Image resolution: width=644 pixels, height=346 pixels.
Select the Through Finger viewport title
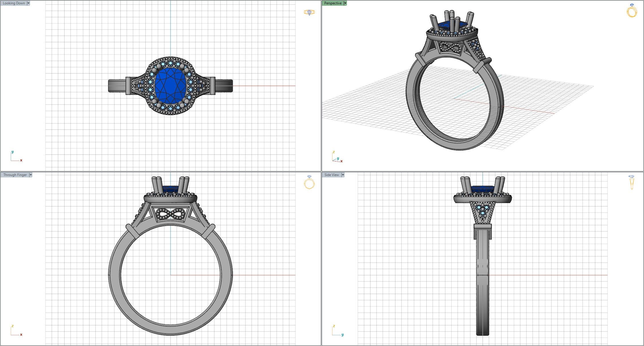(15, 175)
